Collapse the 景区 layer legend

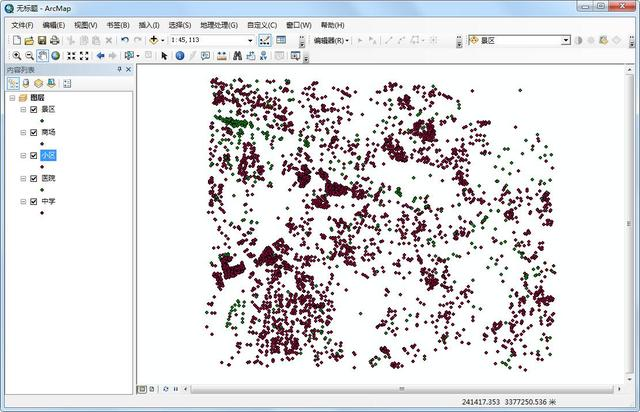[x=23, y=109]
